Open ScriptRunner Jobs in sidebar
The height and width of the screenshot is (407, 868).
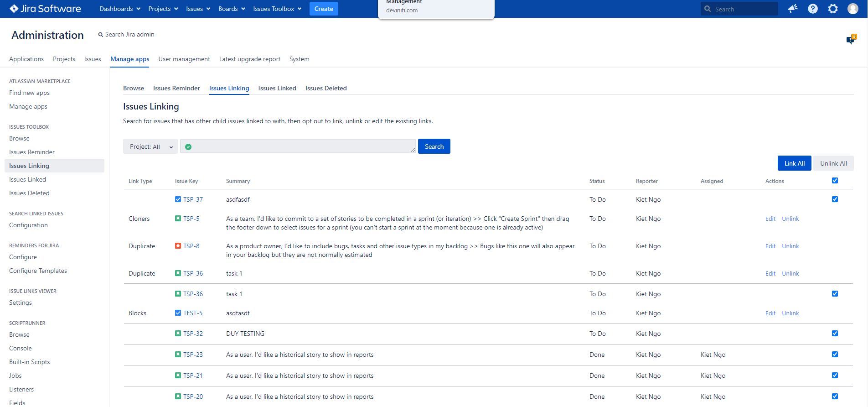pos(15,376)
